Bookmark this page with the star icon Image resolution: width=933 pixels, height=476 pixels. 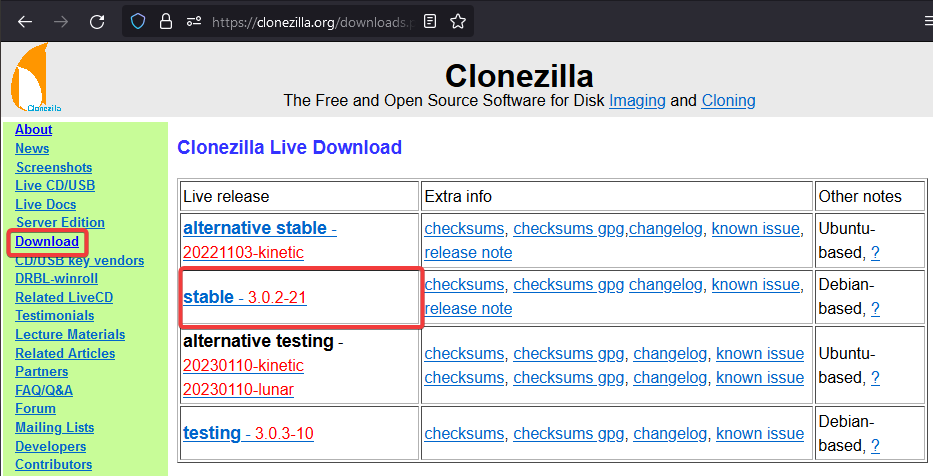click(458, 21)
